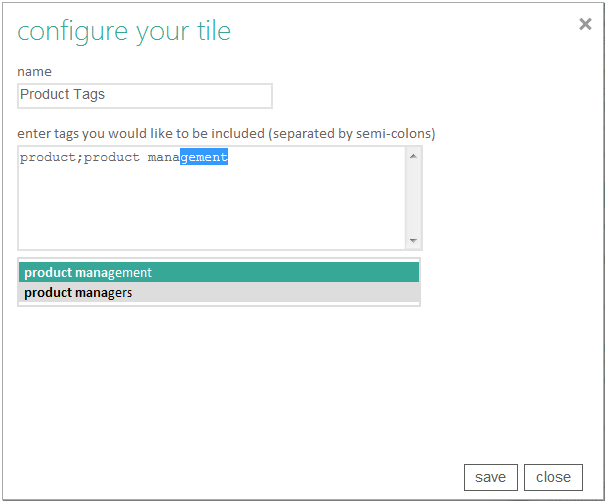Click the close button at bottom right

click(553, 477)
